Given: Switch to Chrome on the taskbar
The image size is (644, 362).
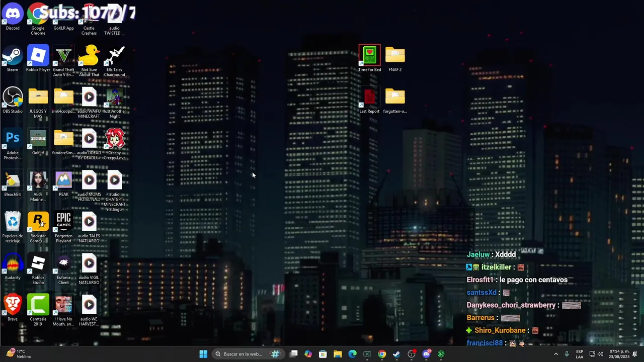Looking at the screenshot, I should tap(382, 354).
